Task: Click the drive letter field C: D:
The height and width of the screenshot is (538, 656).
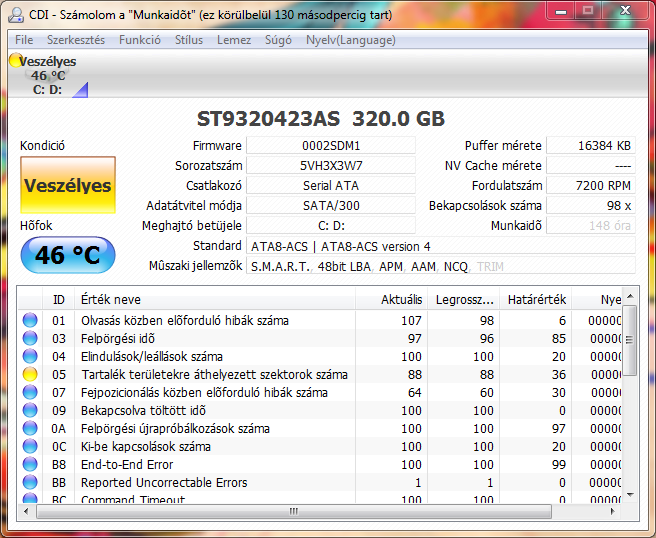Action: [331, 226]
